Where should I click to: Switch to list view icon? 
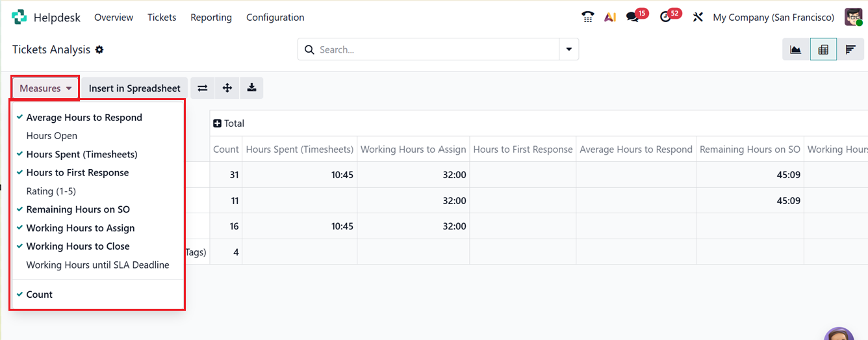tap(850, 50)
